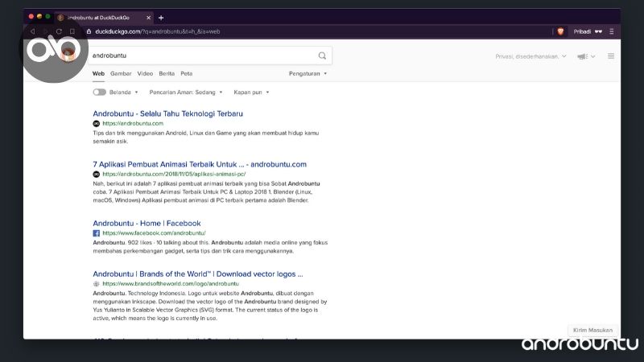The height and width of the screenshot is (362, 644).
Task: Click the https://androbuntu.com URL link
Action: tap(133, 124)
